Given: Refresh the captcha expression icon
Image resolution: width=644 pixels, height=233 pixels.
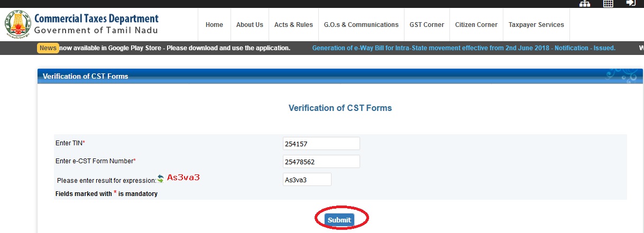Looking at the screenshot, I should tap(161, 179).
